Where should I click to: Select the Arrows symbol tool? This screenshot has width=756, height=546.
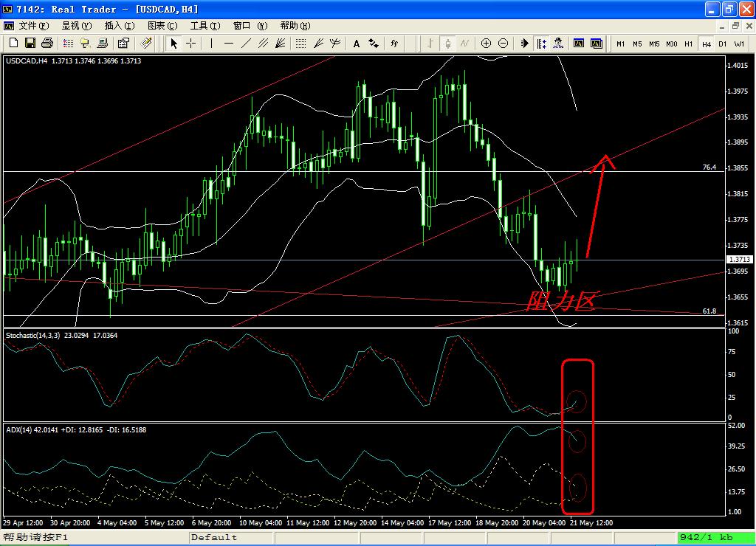373,44
